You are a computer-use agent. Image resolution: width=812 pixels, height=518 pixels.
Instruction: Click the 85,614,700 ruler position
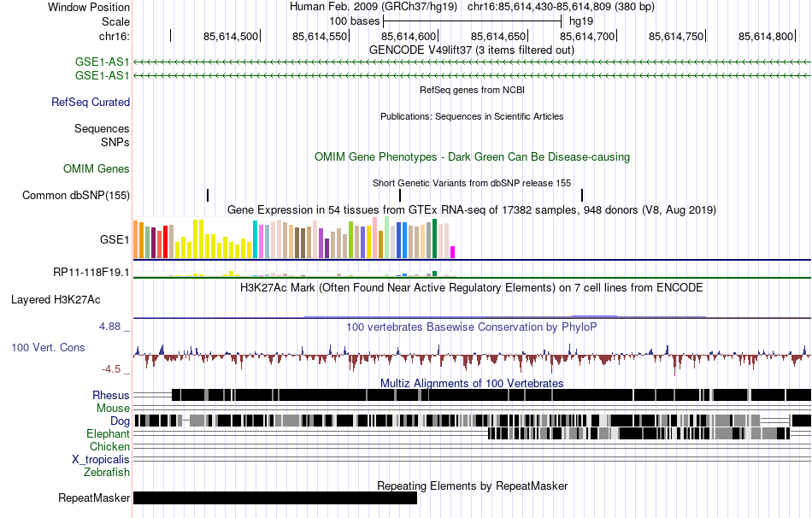tap(587, 36)
